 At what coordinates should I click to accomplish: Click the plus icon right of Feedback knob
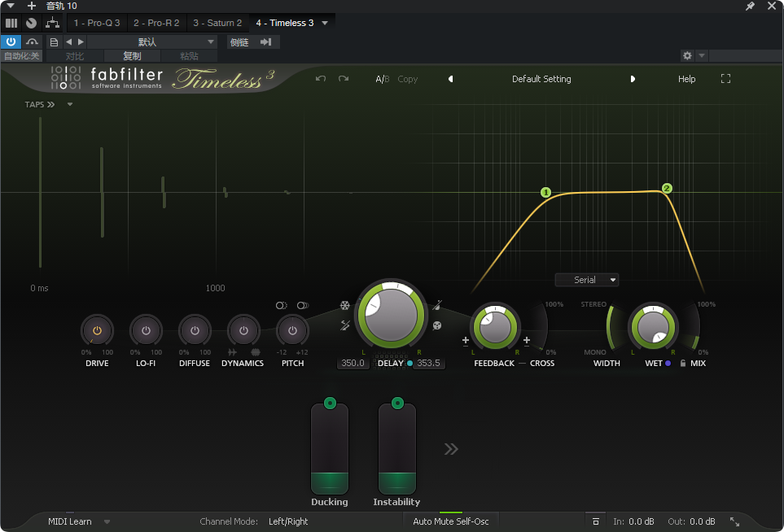point(527,341)
